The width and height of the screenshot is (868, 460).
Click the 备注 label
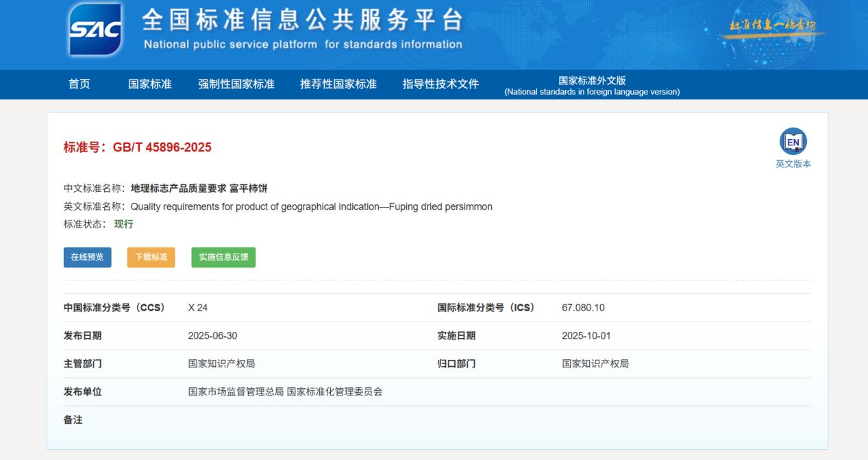[73, 420]
